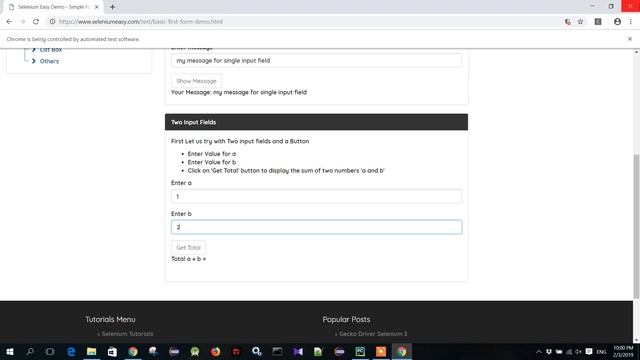
Task: Open a new browser tab
Action: click(112, 7)
